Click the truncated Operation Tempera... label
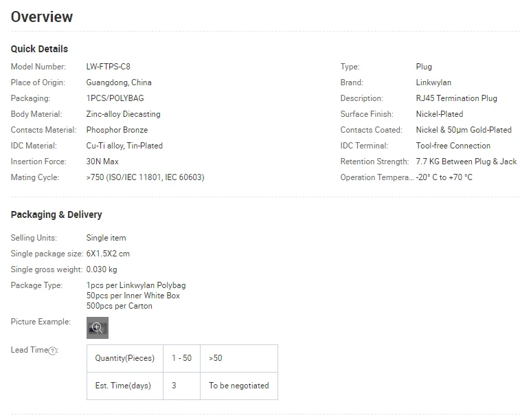Screen dimensions: 520x420 pyautogui.click(x=376, y=177)
